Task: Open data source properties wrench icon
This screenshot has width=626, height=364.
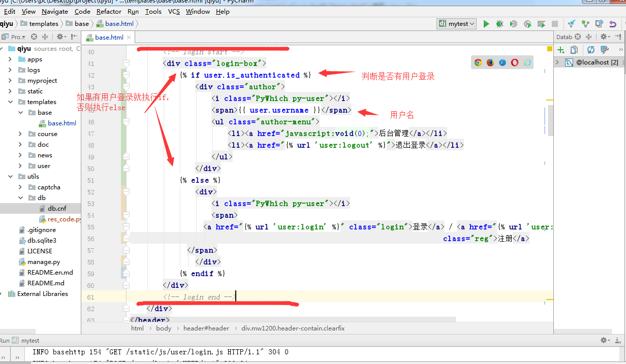Action: pos(605,50)
